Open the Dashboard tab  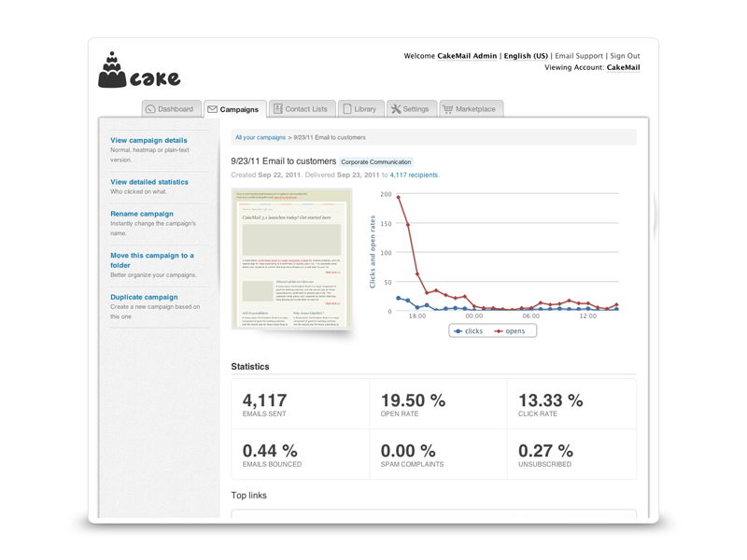(x=170, y=109)
